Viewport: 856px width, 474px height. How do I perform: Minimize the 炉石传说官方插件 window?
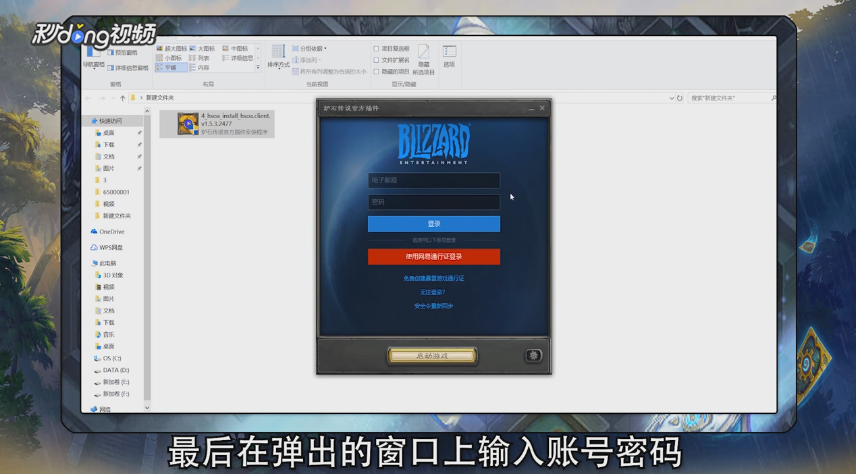531,109
